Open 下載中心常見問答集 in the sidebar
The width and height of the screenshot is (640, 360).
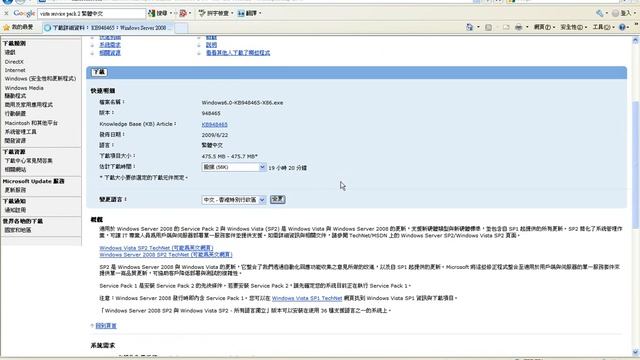[x=29, y=160]
